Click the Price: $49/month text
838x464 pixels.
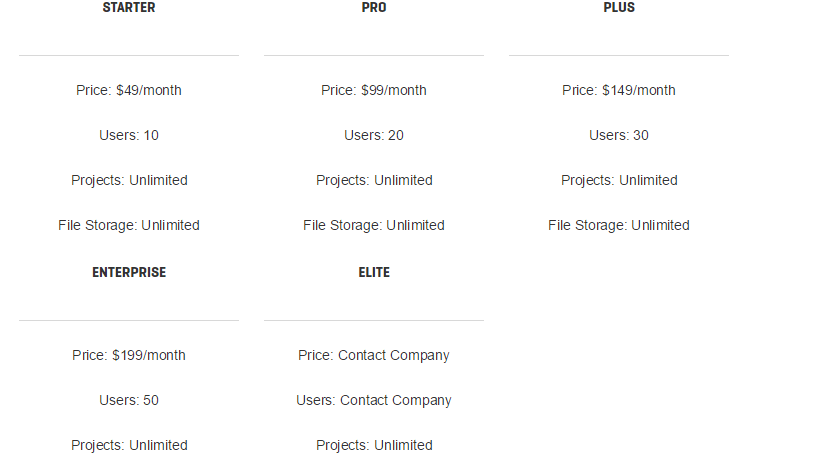pyautogui.click(x=129, y=90)
